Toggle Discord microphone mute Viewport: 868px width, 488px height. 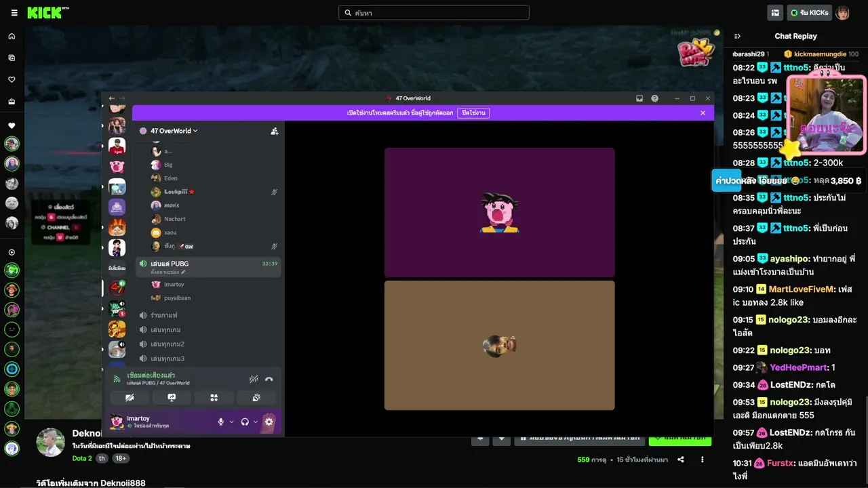220,422
